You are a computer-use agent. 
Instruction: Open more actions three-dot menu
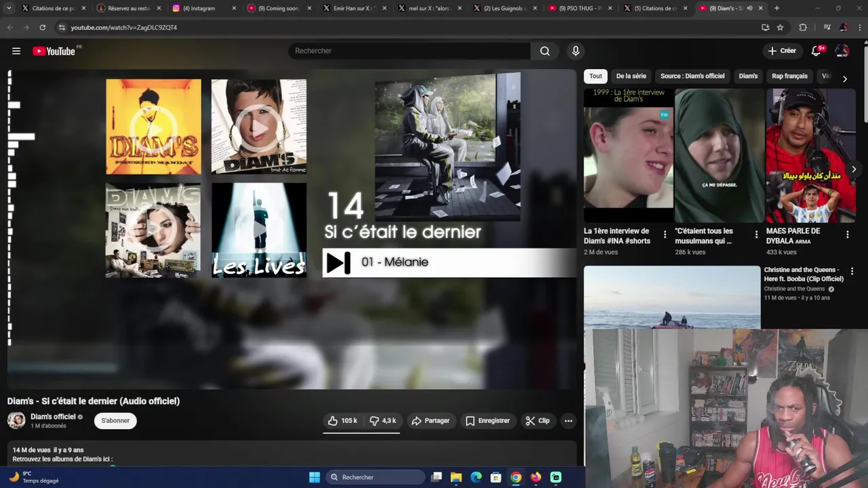click(x=568, y=421)
